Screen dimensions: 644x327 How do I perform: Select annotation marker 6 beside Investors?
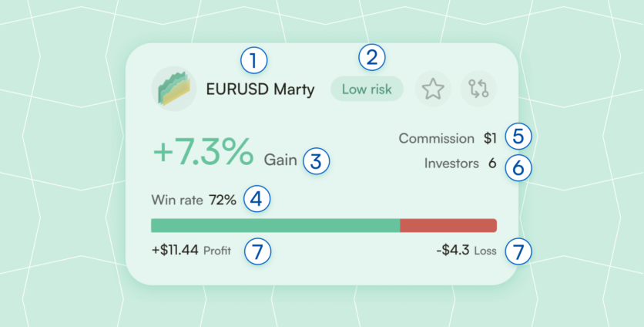click(x=518, y=165)
